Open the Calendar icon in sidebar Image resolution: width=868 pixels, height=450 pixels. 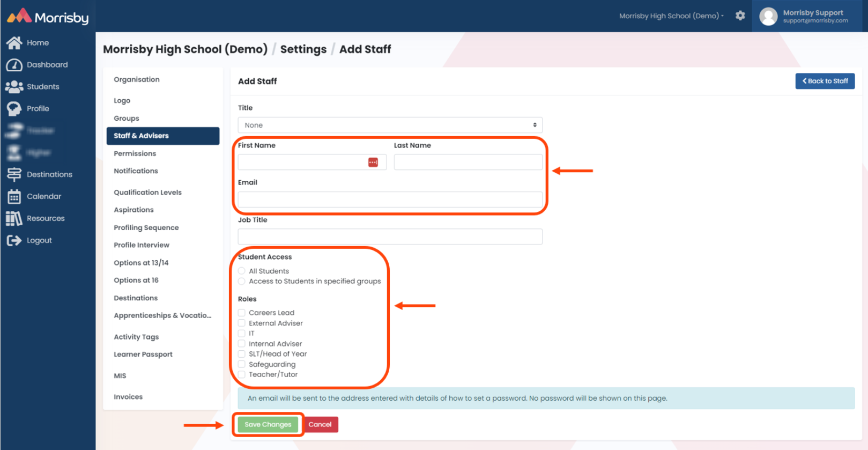click(14, 196)
